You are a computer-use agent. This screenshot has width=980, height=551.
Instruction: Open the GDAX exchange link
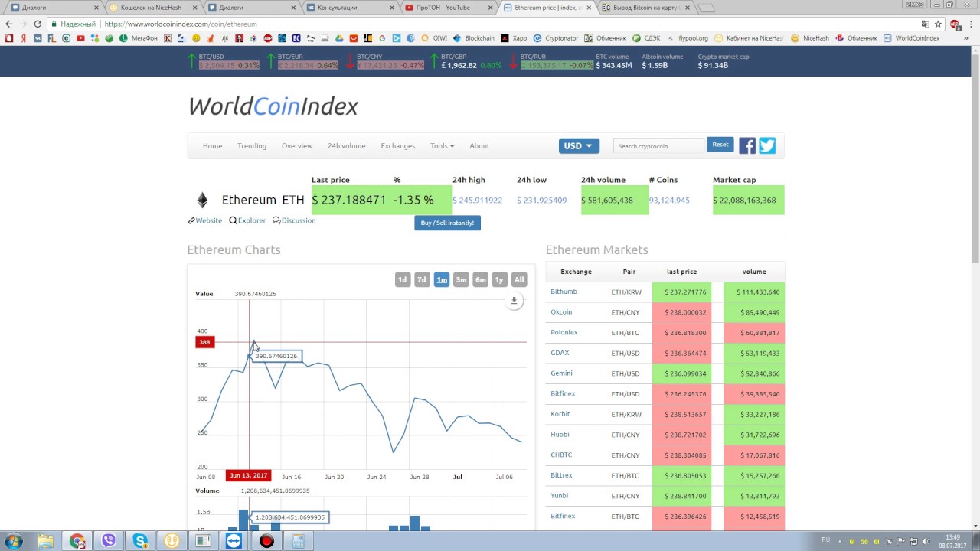tap(560, 353)
